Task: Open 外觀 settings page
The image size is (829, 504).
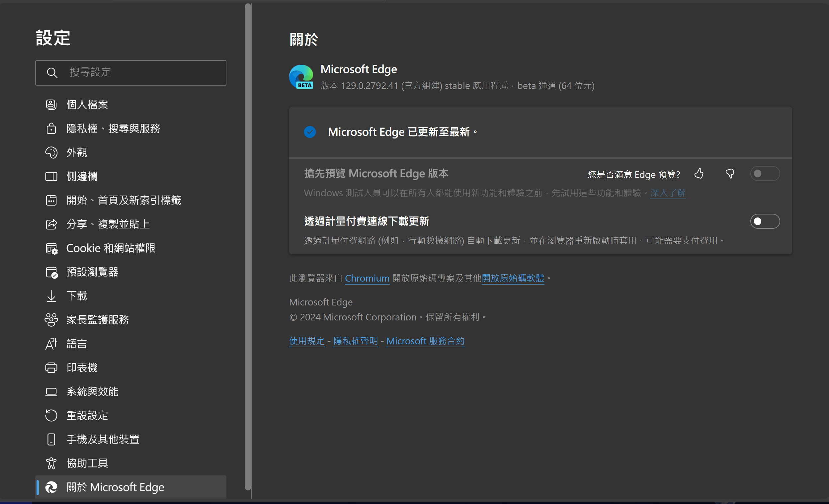Action: tap(77, 152)
